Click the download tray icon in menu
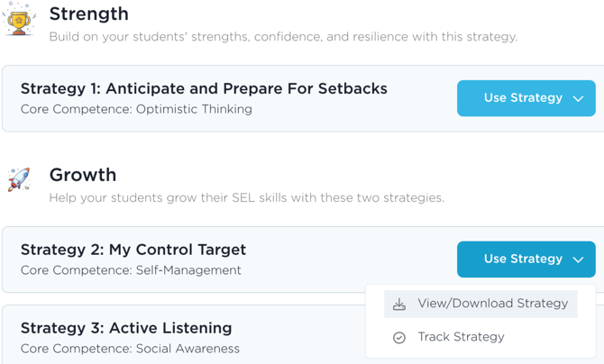Image resolution: width=604 pixels, height=364 pixels. pos(399,305)
